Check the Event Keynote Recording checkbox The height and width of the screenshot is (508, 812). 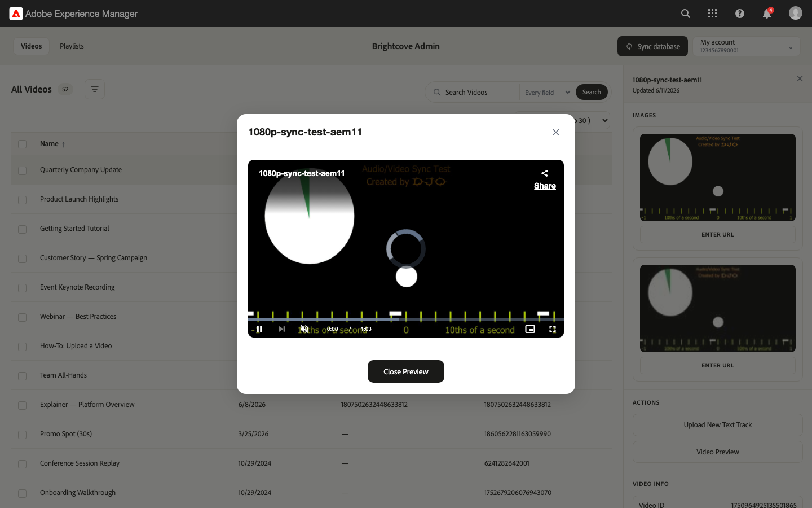(x=23, y=287)
